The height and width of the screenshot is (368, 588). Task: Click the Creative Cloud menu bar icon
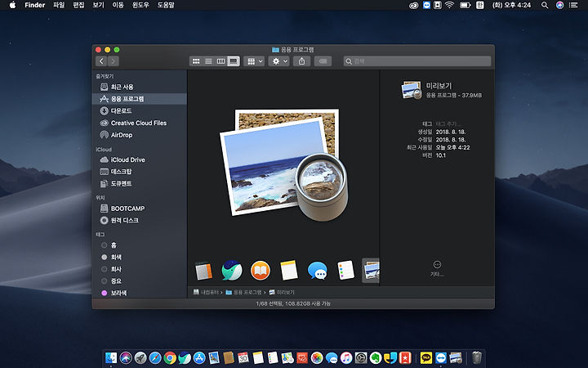tap(413, 5)
